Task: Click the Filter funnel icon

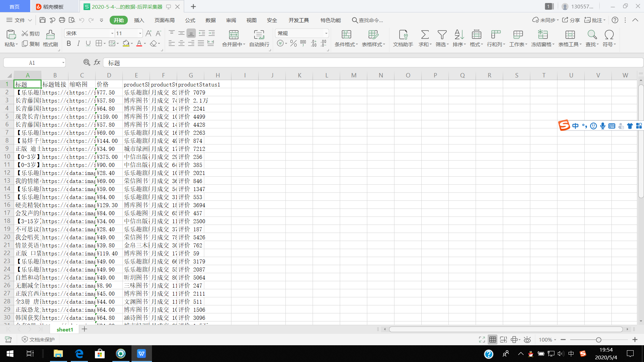Action: click(442, 35)
